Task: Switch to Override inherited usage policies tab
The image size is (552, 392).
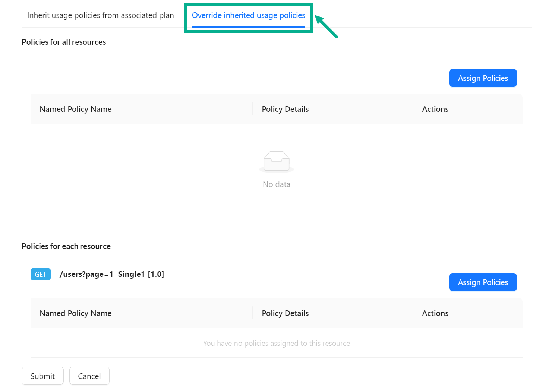Action: pyautogui.click(x=248, y=15)
